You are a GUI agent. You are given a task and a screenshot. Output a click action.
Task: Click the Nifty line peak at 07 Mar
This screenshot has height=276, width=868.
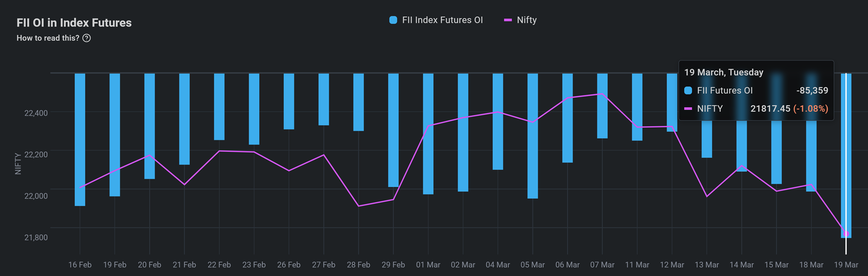(602, 94)
